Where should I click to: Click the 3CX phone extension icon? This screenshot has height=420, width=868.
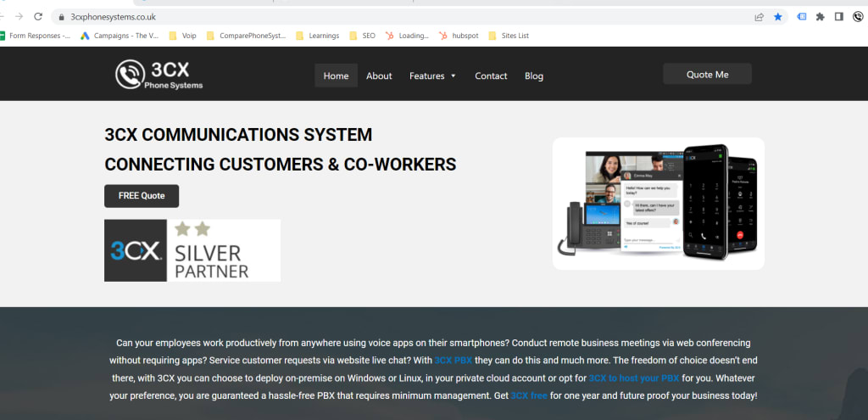click(858, 17)
